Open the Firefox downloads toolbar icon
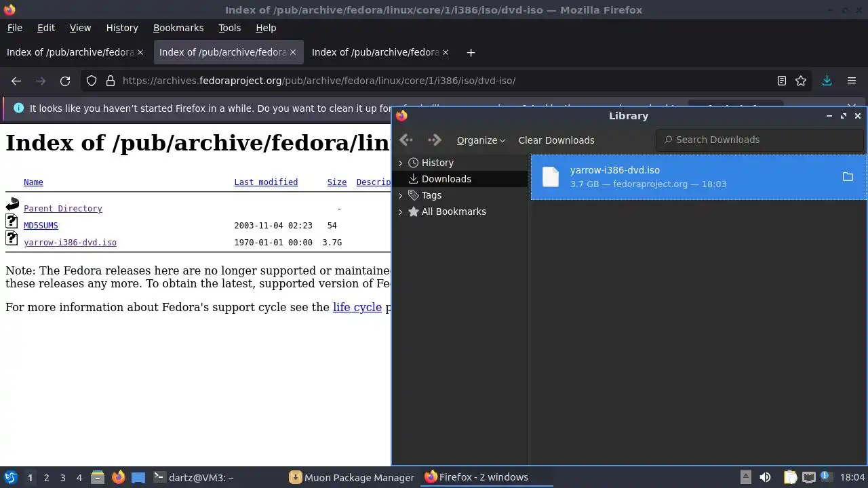Screen dimensions: 868x488 click(827, 81)
